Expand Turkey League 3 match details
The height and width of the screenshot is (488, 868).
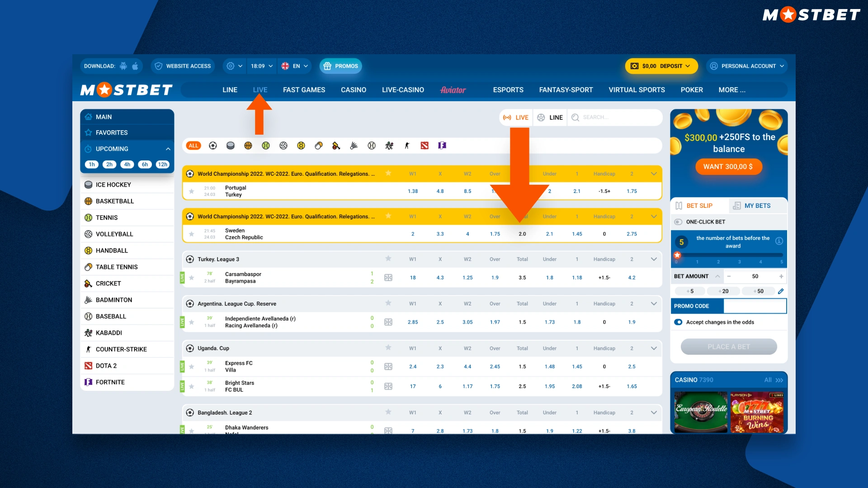[654, 259]
